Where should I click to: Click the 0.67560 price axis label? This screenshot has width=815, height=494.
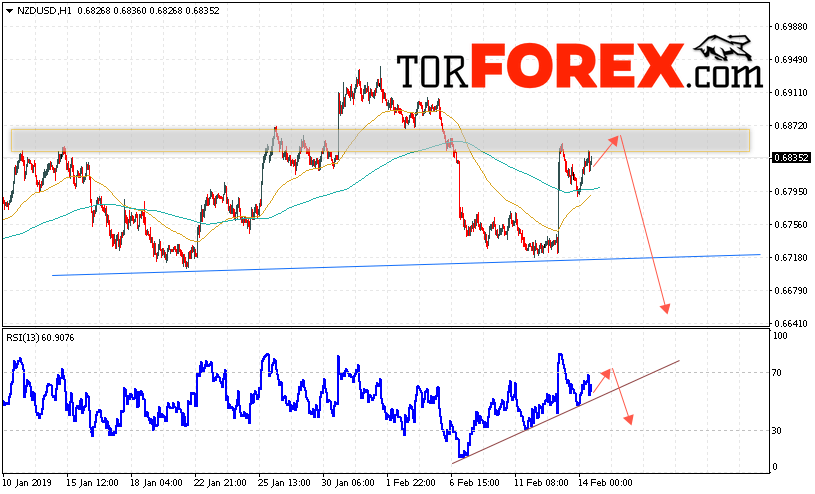791,225
